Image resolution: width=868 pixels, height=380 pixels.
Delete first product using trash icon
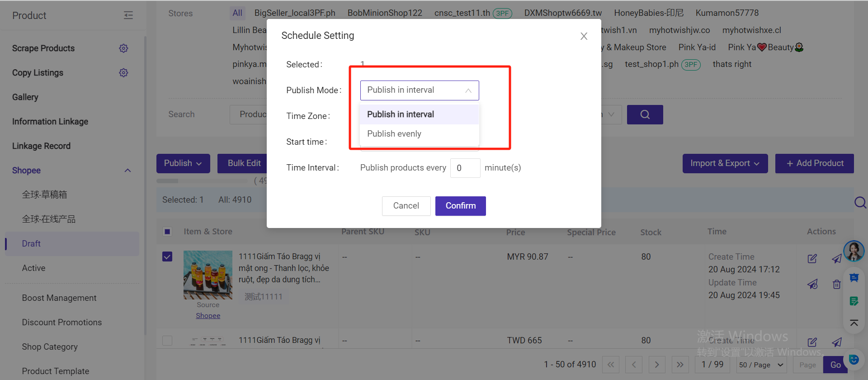tap(836, 284)
